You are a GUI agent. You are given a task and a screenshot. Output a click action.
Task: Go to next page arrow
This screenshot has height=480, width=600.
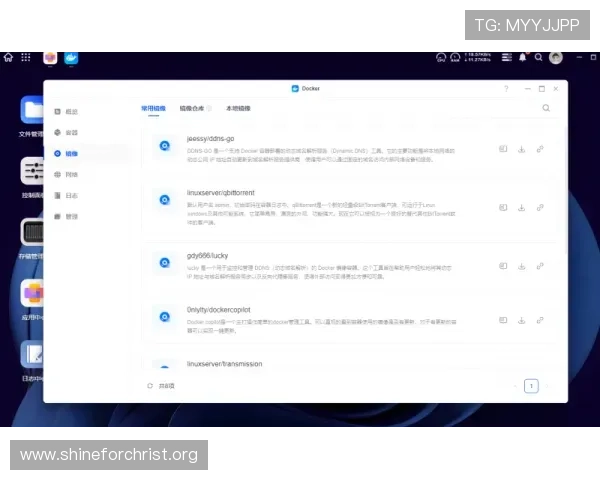(547, 386)
